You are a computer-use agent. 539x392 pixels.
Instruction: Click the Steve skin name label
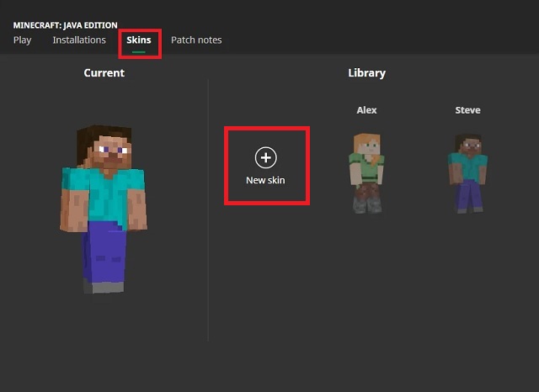click(468, 110)
